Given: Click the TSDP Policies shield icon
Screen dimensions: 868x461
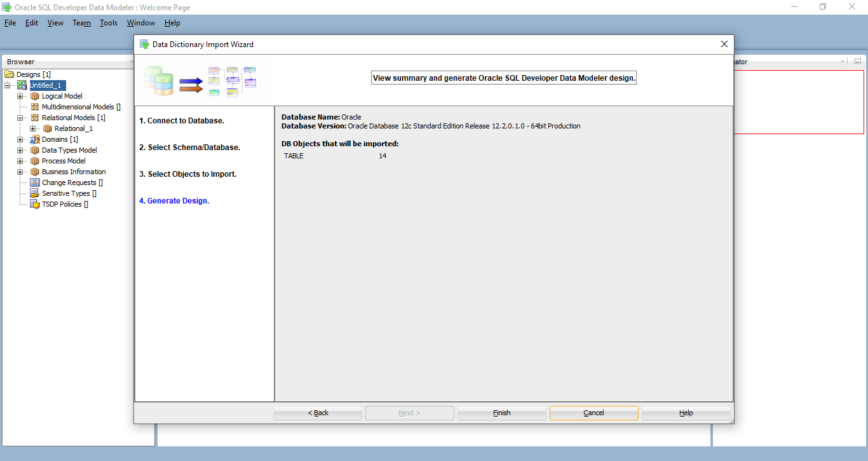Looking at the screenshot, I should (x=35, y=204).
